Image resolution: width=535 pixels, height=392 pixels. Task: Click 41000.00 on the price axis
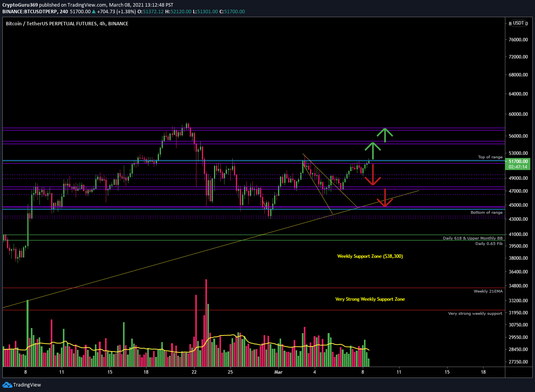click(517, 234)
